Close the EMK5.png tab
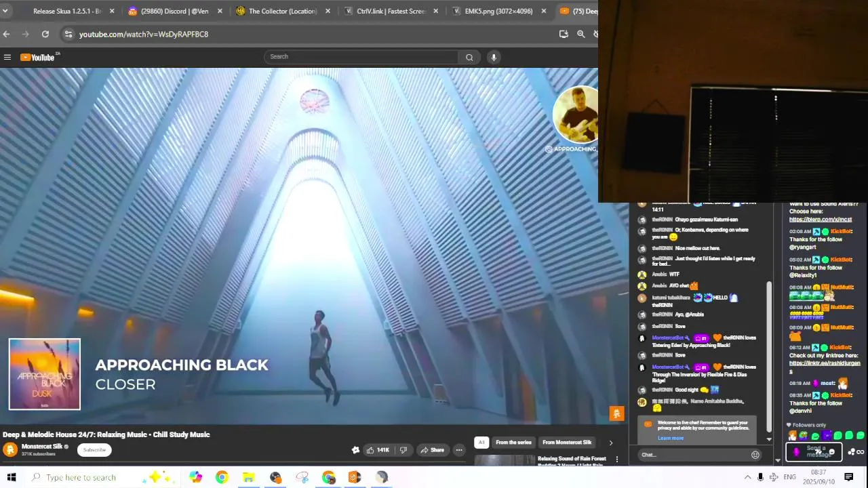Screen dimensions: 868x488 (543, 11)
